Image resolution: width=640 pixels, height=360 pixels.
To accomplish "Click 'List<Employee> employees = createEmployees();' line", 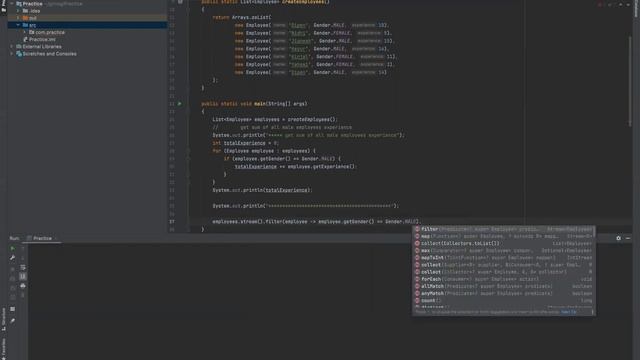I will tap(275, 120).
